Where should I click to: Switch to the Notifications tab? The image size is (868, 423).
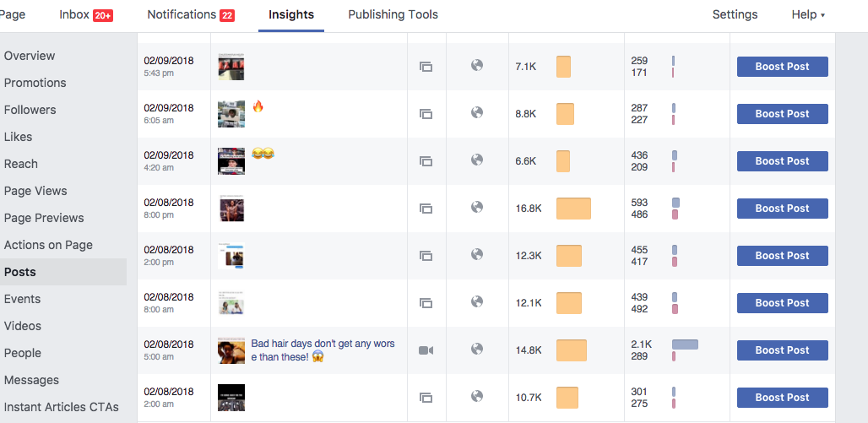[x=190, y=14]
